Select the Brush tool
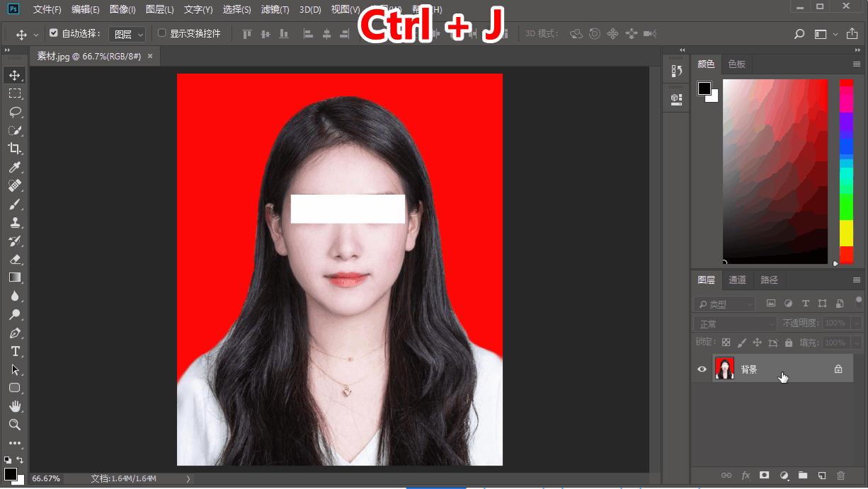 click(14, 205)
